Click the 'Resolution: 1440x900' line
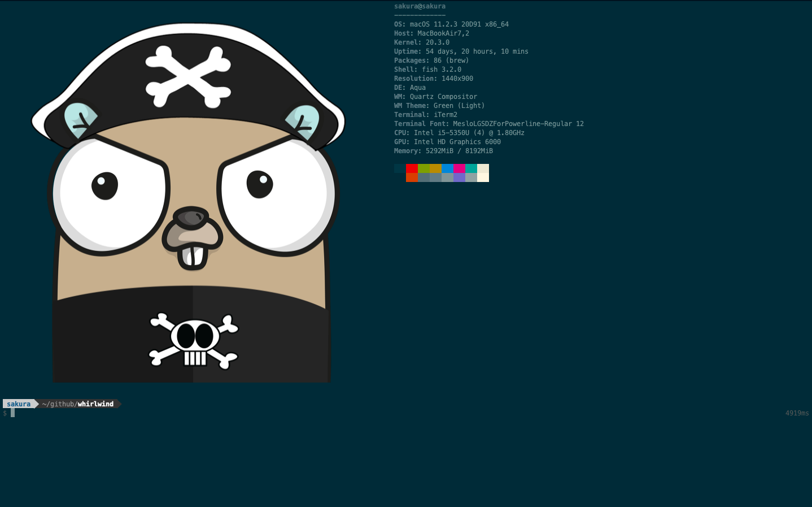Screen dimensions: 812x507 (434, 79)
